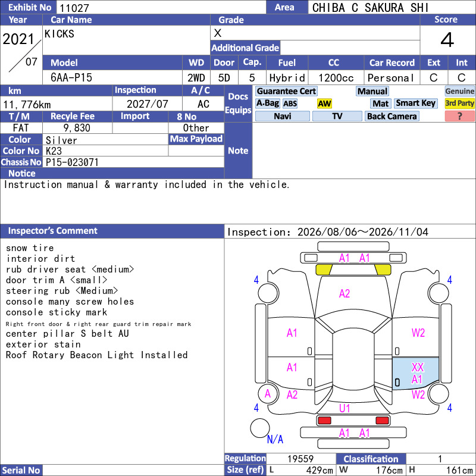Click the U1 mark on rear hatch

click(345, 408)
